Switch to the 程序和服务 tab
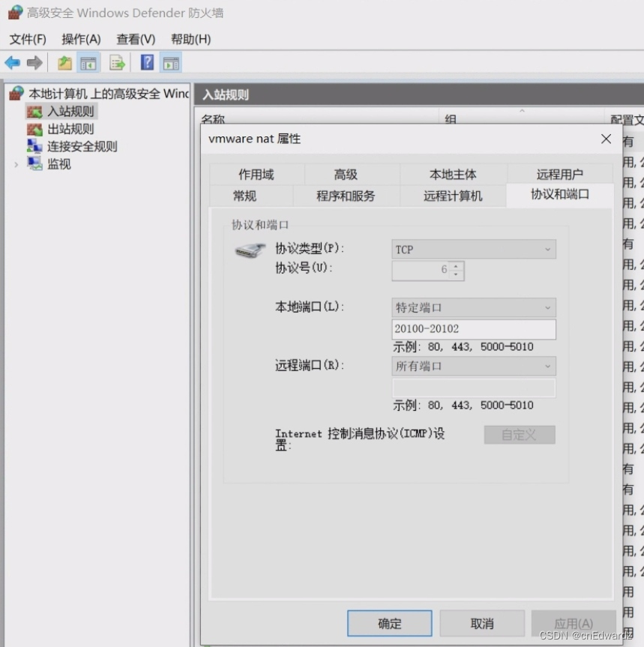 346,196
